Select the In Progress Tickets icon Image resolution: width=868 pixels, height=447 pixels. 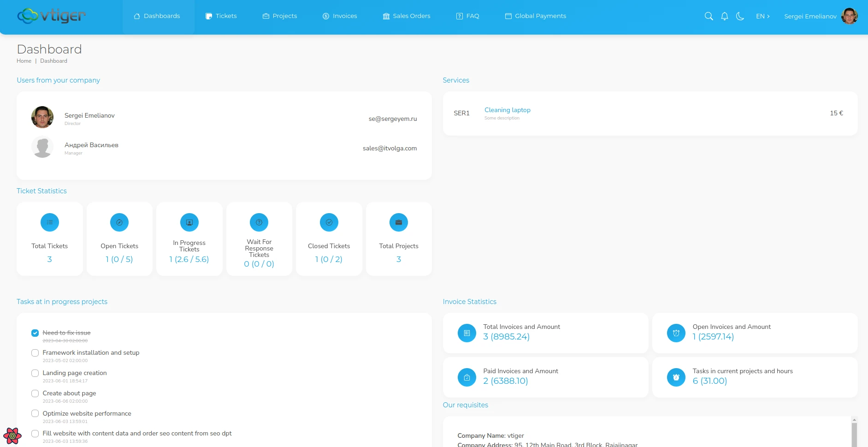[189, 222]
